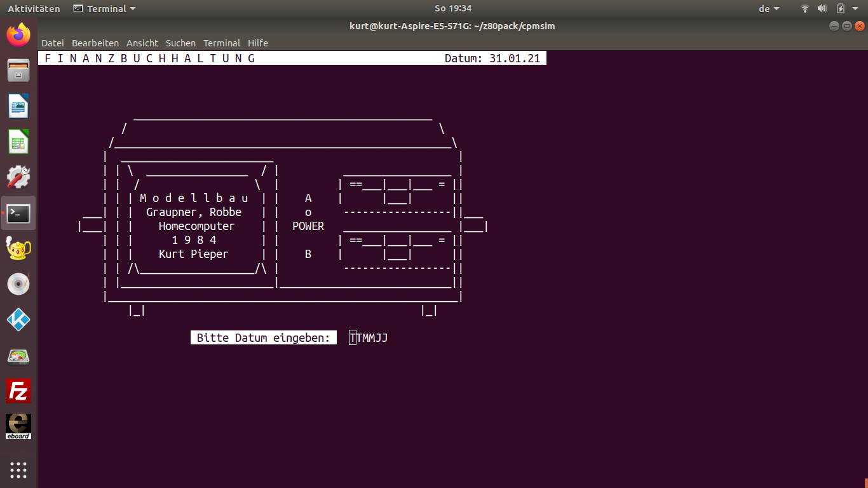
Task: Open the Datei menu
Action: tap(53, 43)
